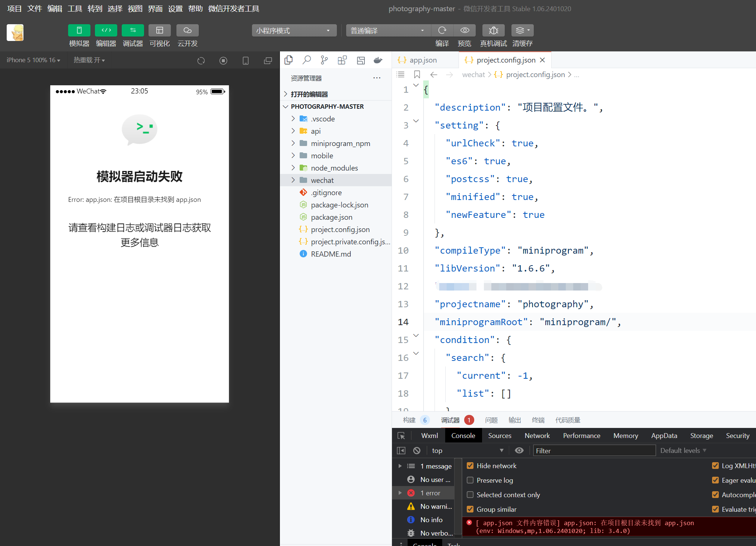Toggle the Hide network checkbox

470,466
